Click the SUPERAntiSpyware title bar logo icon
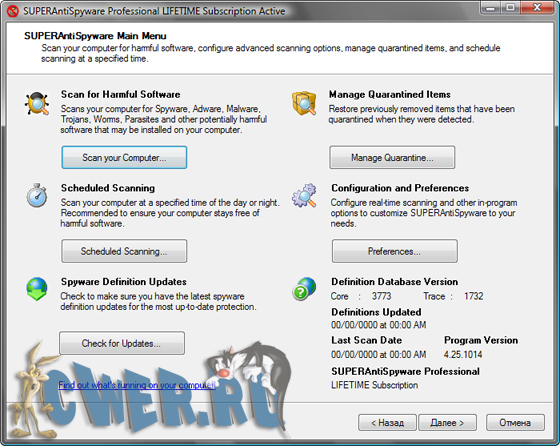Image resolution: width=560 pixels, height=446 pixels. (13, 11)
